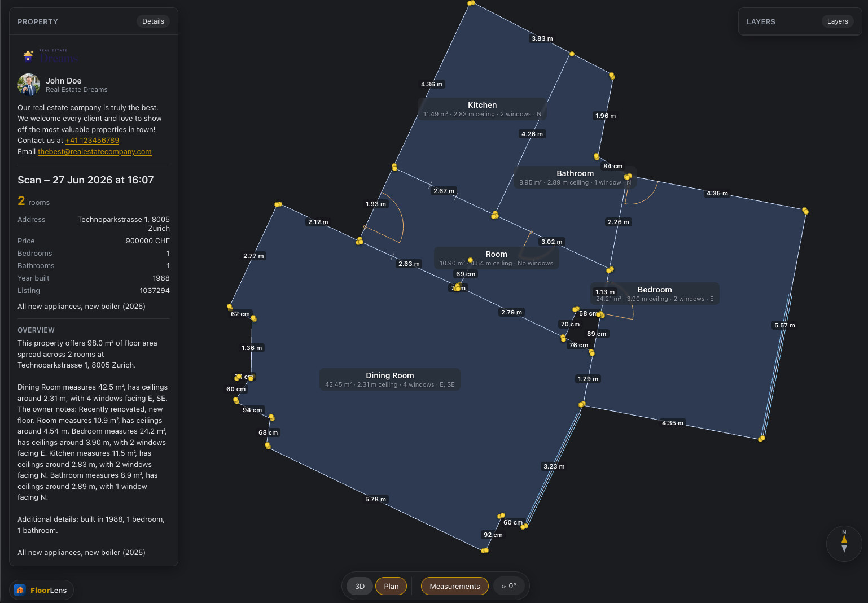This screenshot has height=603, width=868.
Task: Click the 92 cm measurement label
Action: [493, 535]
